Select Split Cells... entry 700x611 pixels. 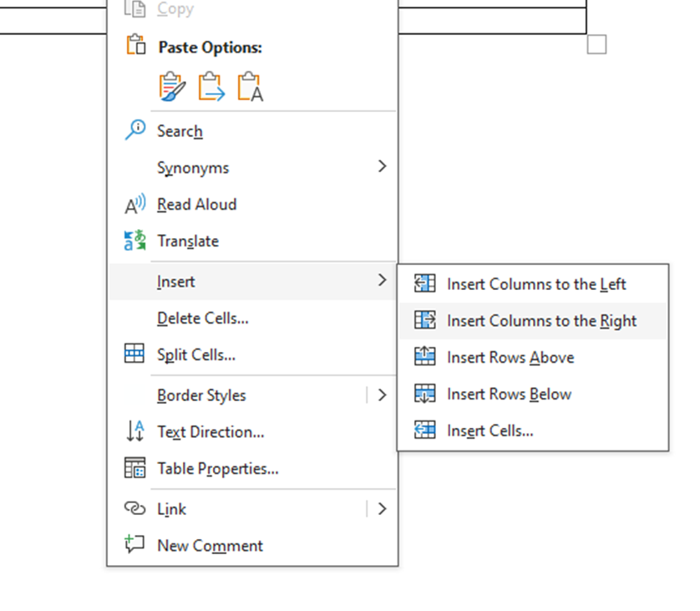[x=252, y=354]
